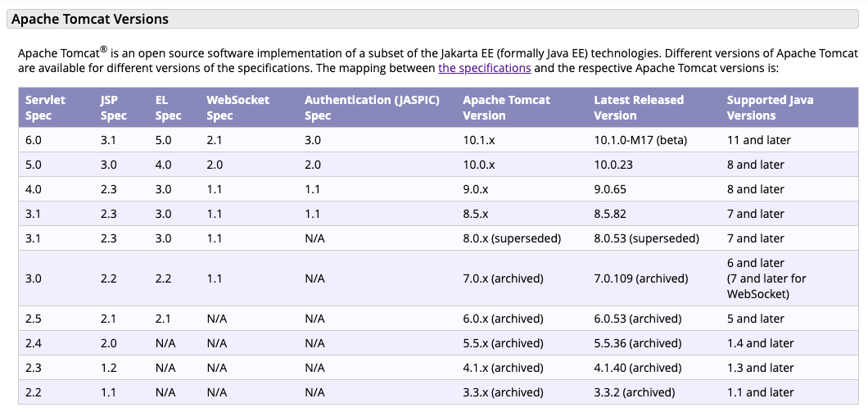
Task: Select the 10.1.0-M17 (beta) cell
Action: click(x=640, y=141)
